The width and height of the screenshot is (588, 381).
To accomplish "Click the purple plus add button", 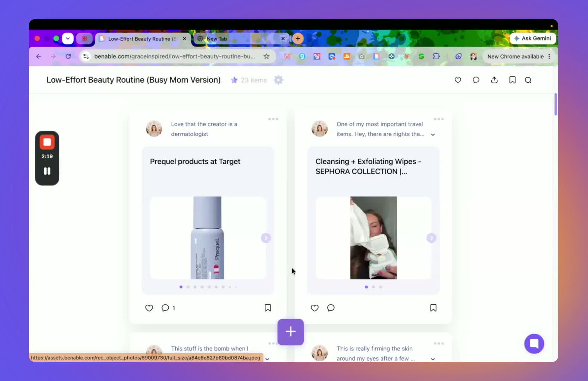I will [290, 332].
